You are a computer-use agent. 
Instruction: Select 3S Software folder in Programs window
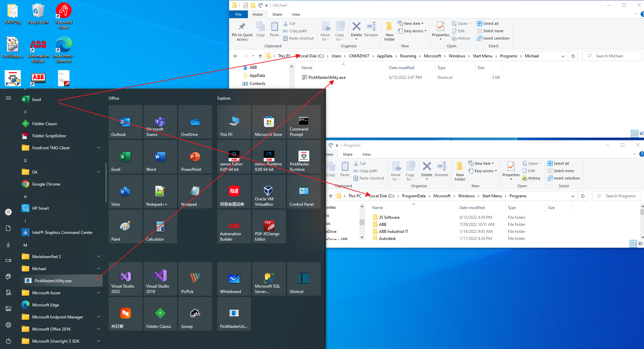click(386, 217)
